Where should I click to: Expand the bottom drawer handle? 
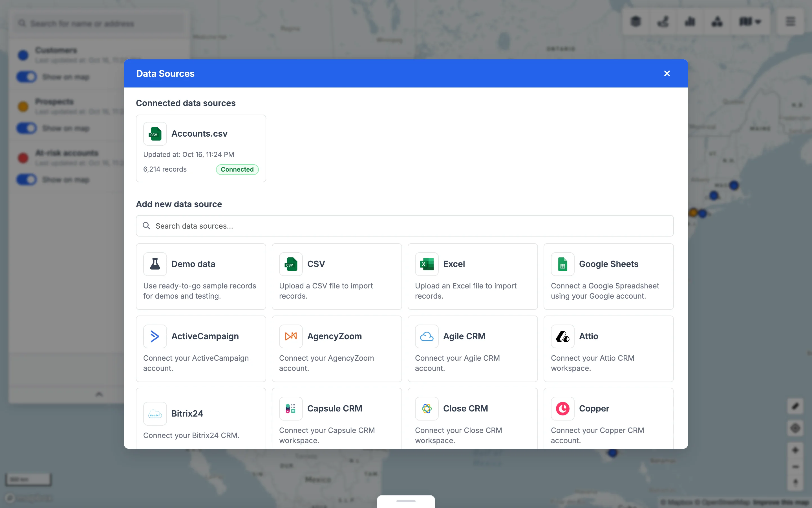tap(406, 501)
